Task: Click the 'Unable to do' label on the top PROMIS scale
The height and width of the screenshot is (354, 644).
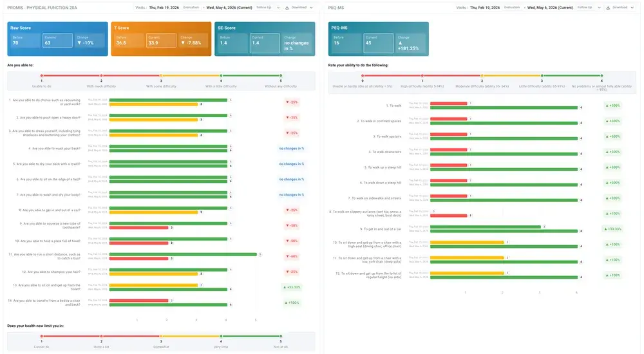Action: click(41, 86)
